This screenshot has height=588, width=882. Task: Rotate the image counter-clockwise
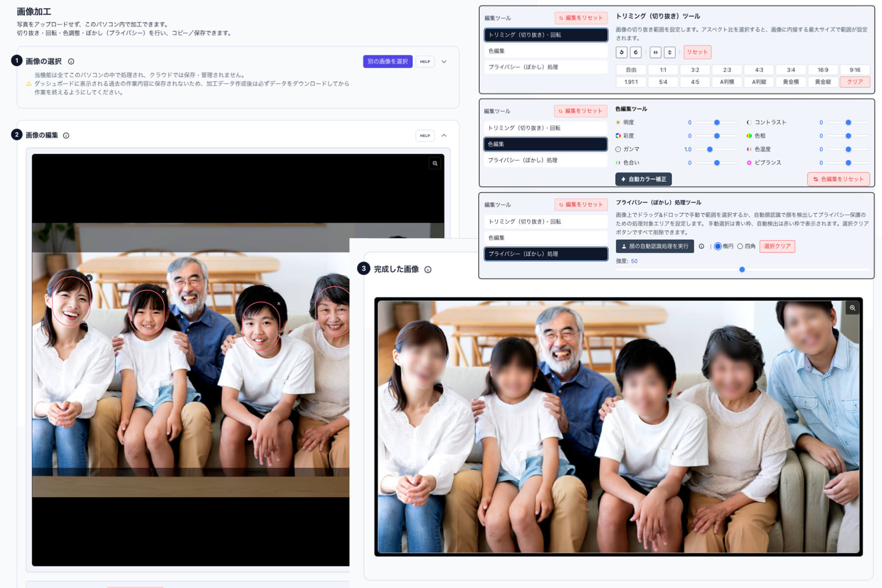(x=622, y=52)
